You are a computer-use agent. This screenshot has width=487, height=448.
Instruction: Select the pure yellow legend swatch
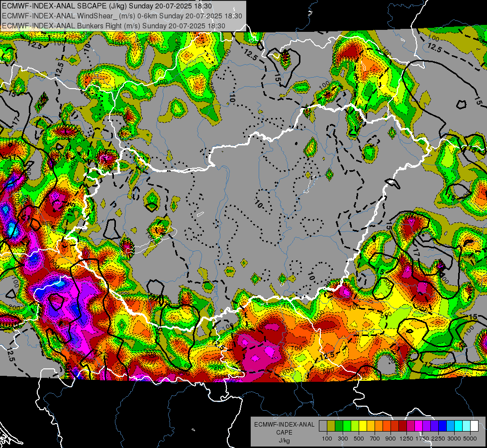[x=363, y=426]
